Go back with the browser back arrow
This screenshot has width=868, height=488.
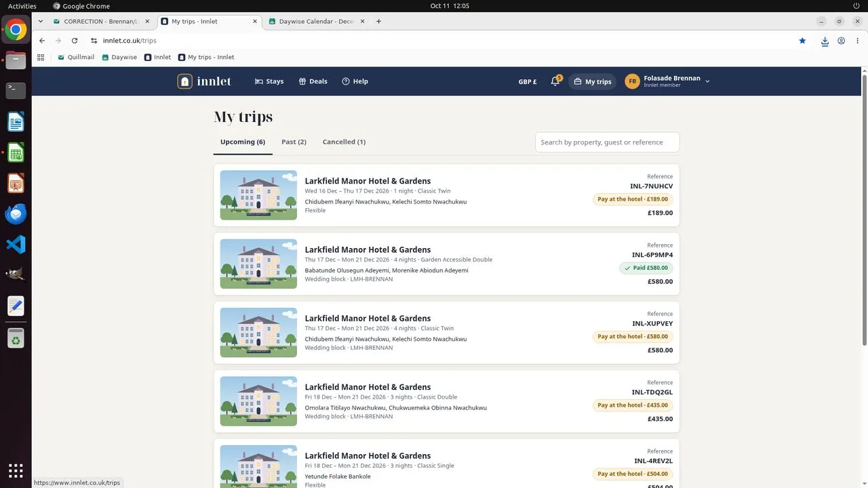(42, 41)
